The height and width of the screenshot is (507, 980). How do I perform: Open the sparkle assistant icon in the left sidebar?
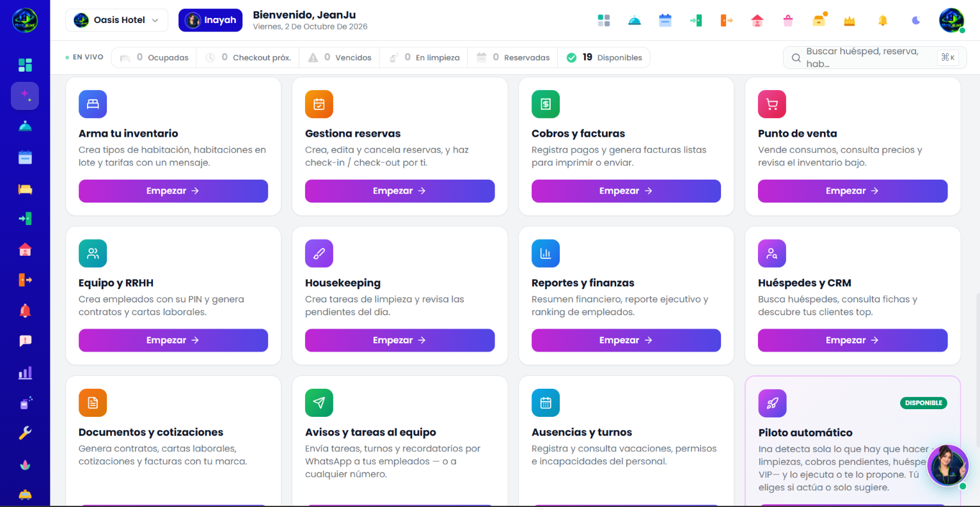(x=25, y=95)
